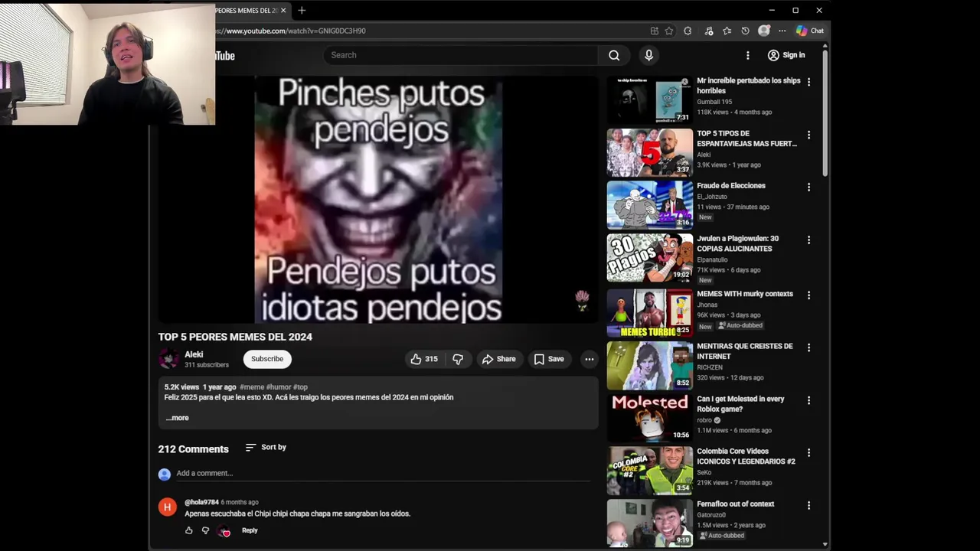Open Fraude de Elecciones video thumbnail
Image resolution: width=980 pixels, height=551 pixels.
pyautogui.click(x=649, y=205)
